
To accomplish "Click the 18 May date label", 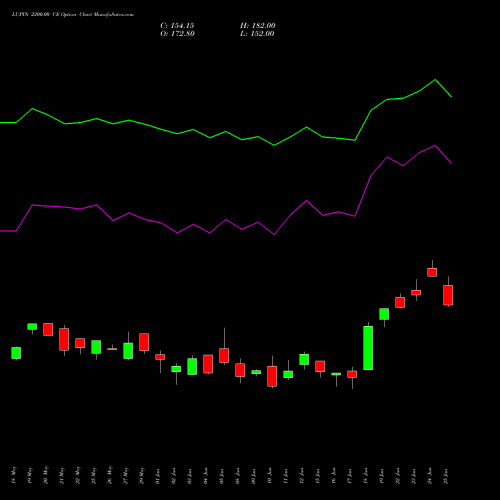I will pos(14,475).
